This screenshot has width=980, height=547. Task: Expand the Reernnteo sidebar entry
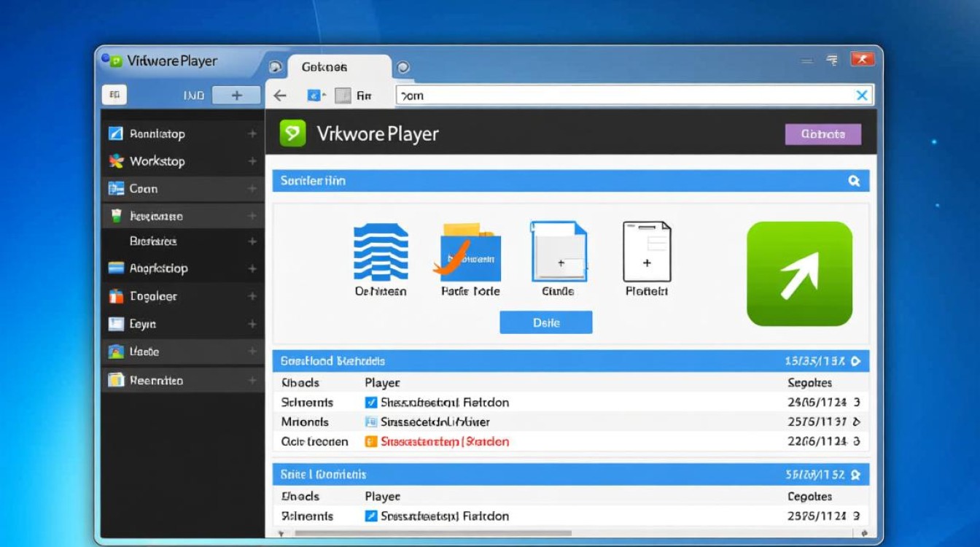[252, 379]
